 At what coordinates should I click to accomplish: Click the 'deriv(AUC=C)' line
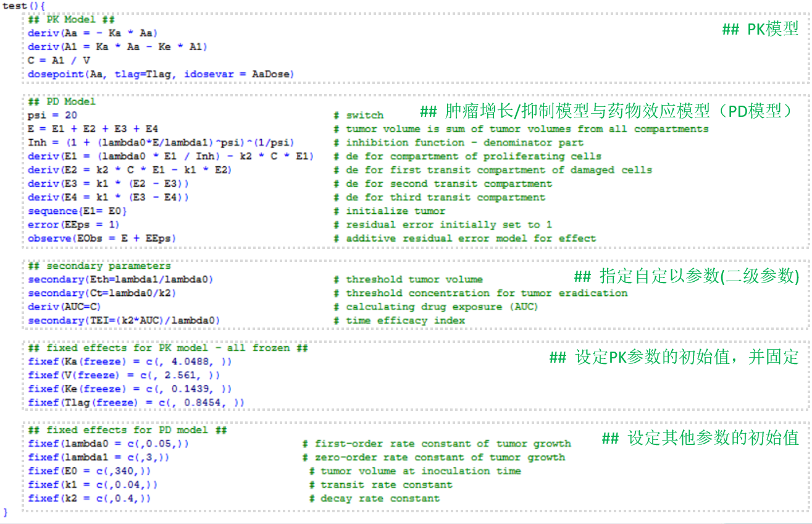click(x=65, y=306)
